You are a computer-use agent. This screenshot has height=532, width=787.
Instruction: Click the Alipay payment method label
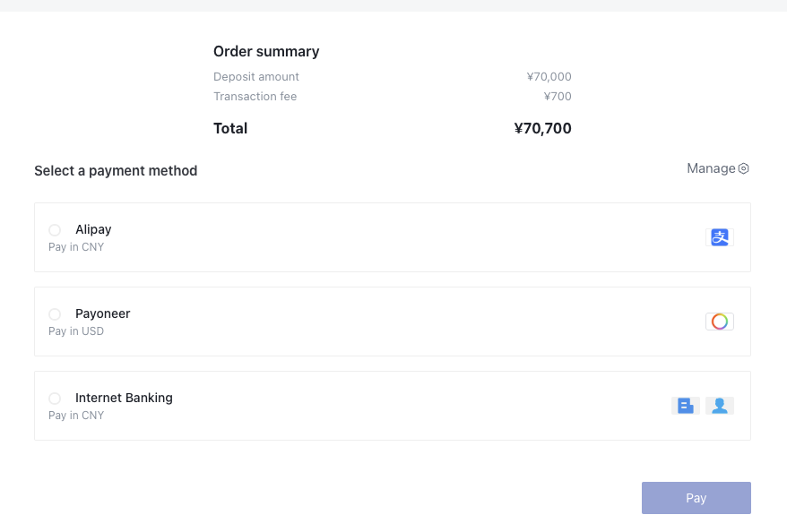pos(93,229)
